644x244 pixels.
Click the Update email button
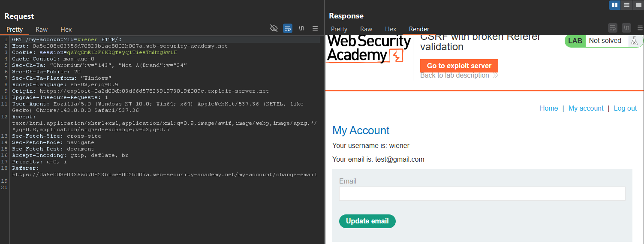[367, 221]
